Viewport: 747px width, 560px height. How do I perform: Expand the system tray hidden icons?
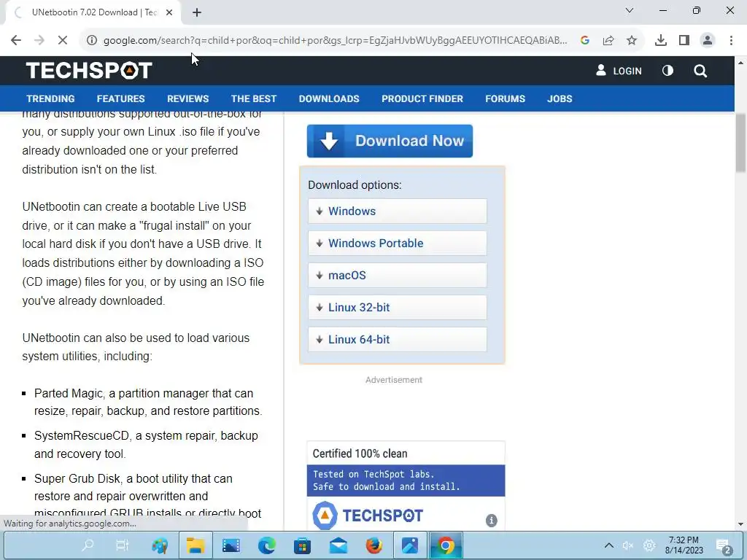click(609, 545)
